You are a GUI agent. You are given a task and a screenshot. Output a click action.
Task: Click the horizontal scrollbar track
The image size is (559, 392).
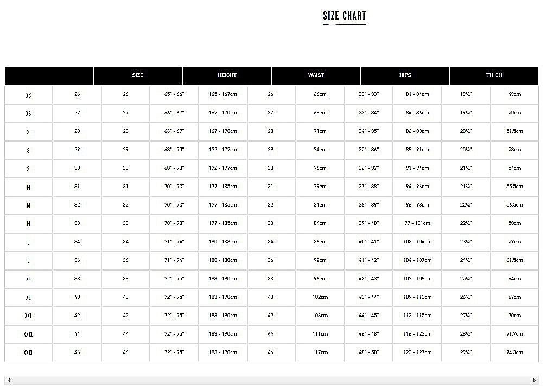tap(271, 380)
